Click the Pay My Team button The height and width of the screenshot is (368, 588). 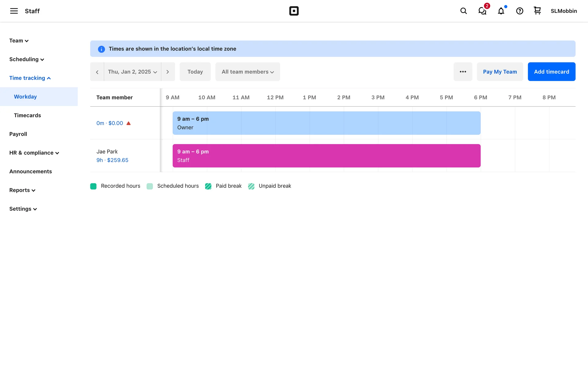pos(499,72)
